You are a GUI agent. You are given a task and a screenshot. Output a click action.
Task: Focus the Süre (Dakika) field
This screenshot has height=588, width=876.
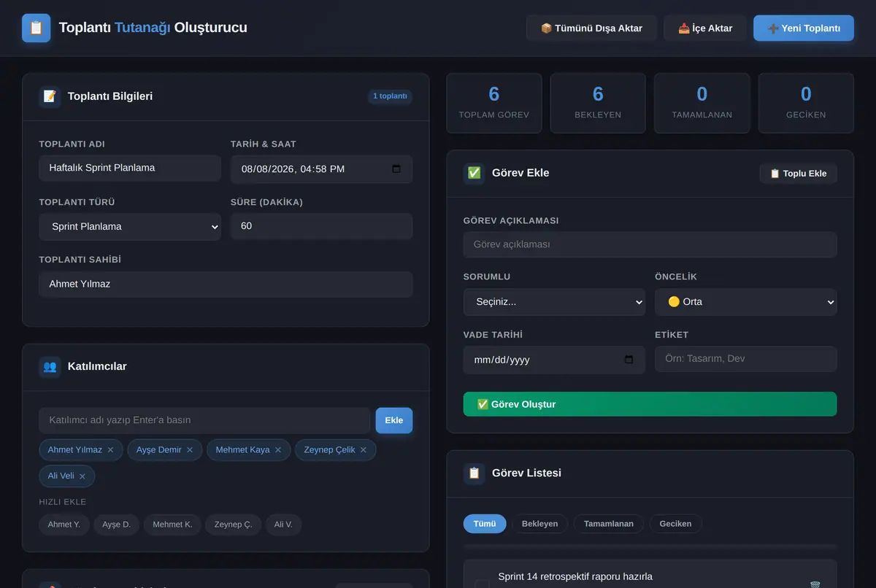click(321, 226)
